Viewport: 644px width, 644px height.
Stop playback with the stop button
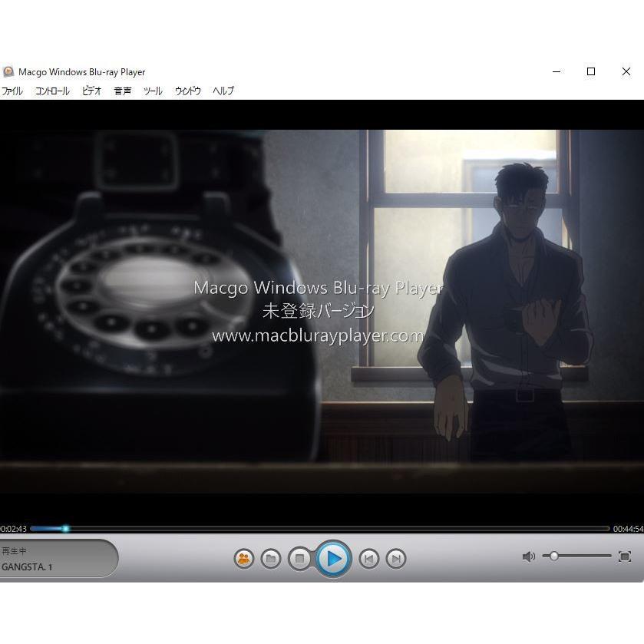coord(300,559)
